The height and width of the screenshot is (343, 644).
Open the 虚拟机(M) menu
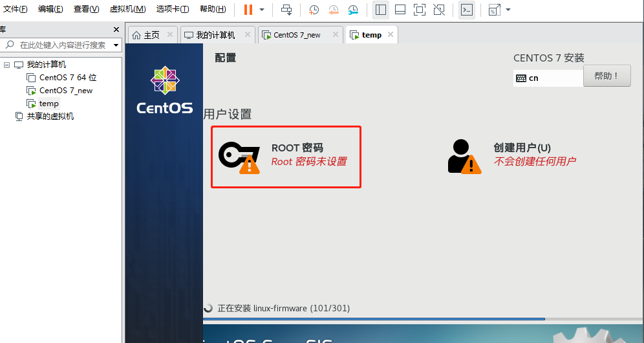coord(128,9)
